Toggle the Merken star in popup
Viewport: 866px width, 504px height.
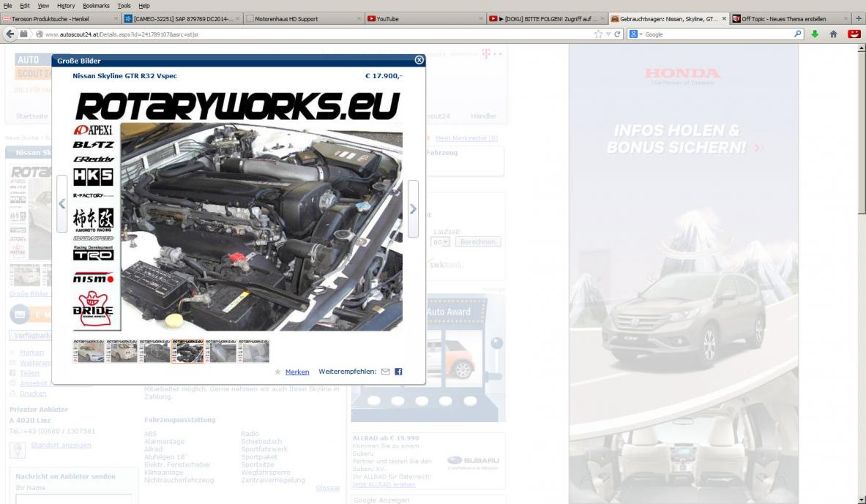(278, 372)
